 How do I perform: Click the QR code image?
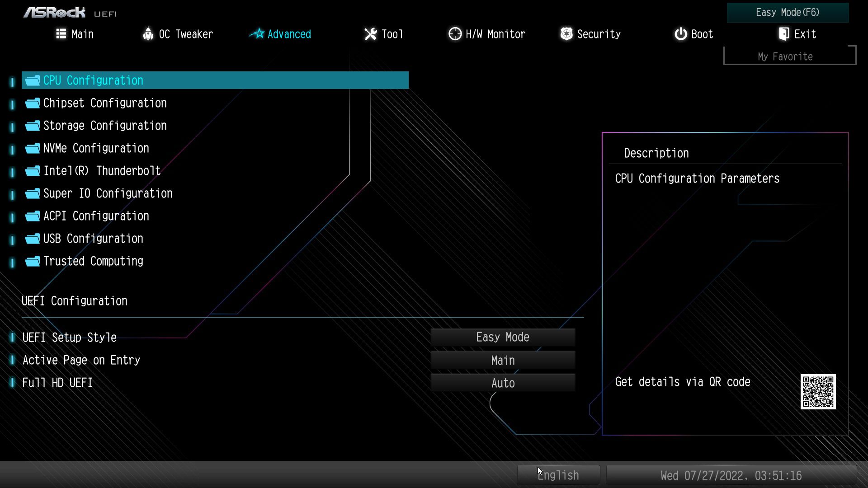tap(818, 391)
